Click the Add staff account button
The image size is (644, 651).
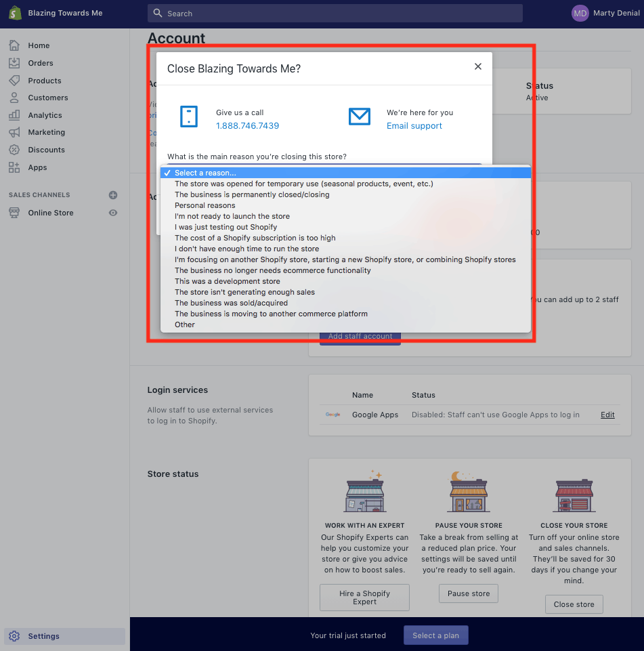click(x=360, y=337)
